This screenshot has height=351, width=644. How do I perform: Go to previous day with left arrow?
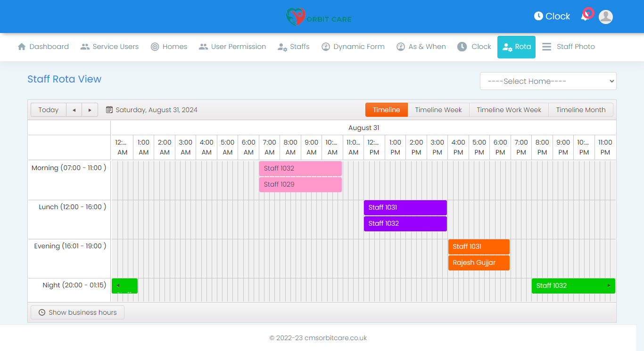coord(74,110)
